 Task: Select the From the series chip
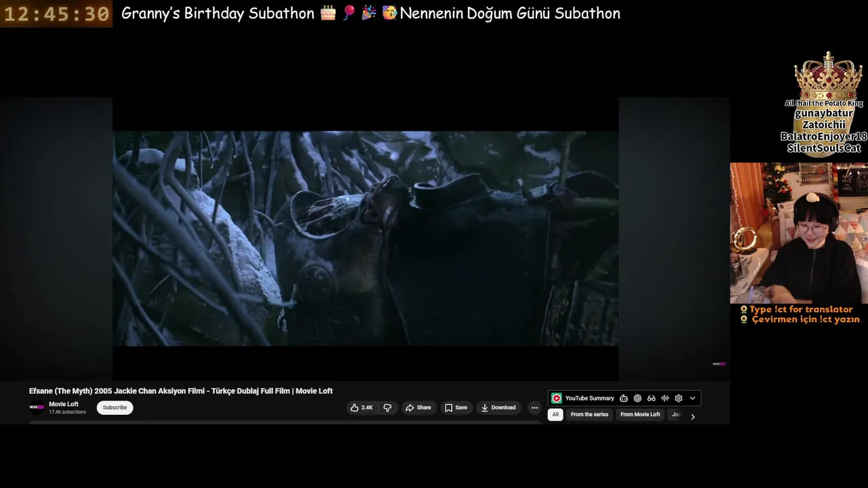(589, 414)
